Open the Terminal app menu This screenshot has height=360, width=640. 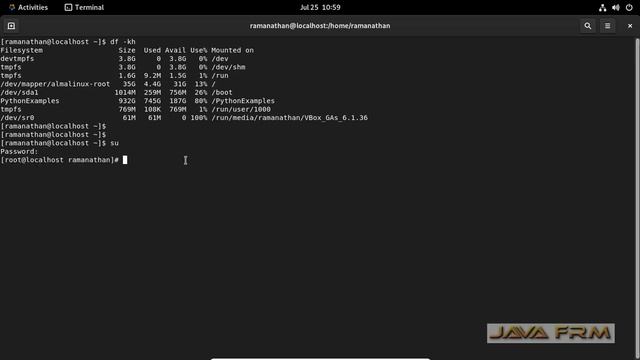84,7
